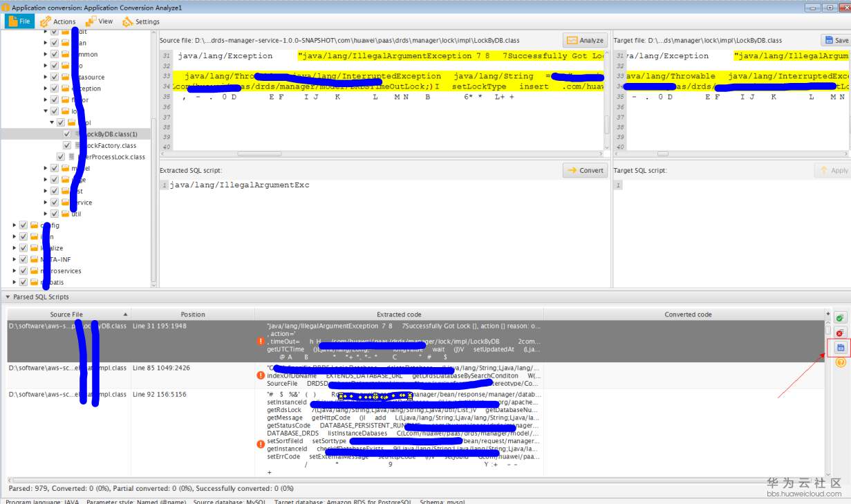Toggle checkbox for LockByDB.class(1)
This screenshot has width=851, height=504.
pyautogui.click(x=67, y=133)
